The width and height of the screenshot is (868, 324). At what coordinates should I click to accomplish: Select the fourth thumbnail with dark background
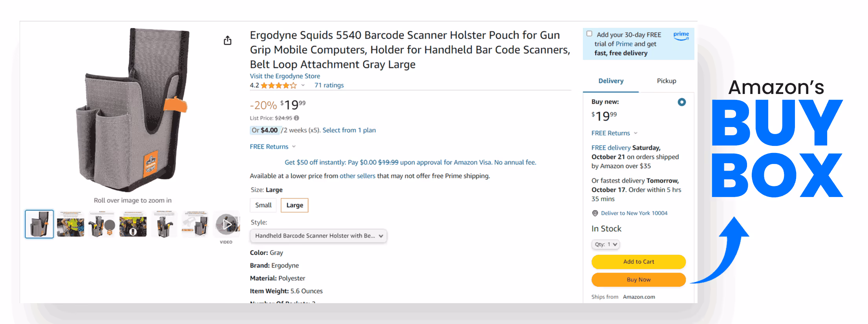coord(133,224)
